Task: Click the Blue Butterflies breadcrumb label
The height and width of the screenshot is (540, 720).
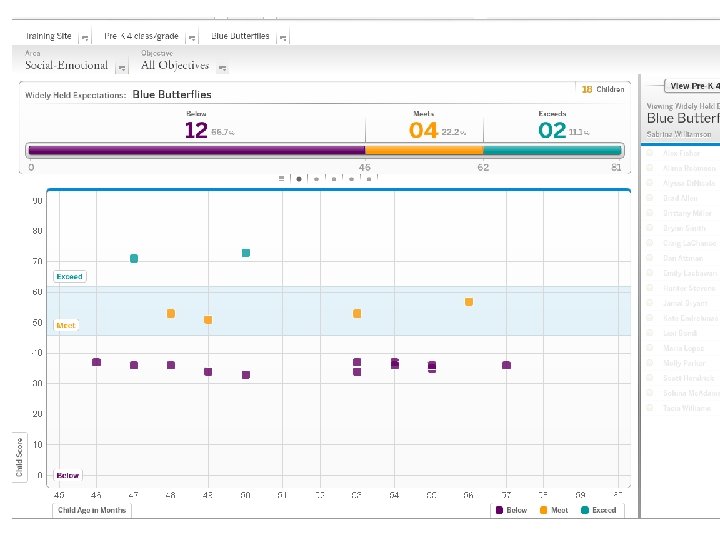Action: [x=240, y=36]
